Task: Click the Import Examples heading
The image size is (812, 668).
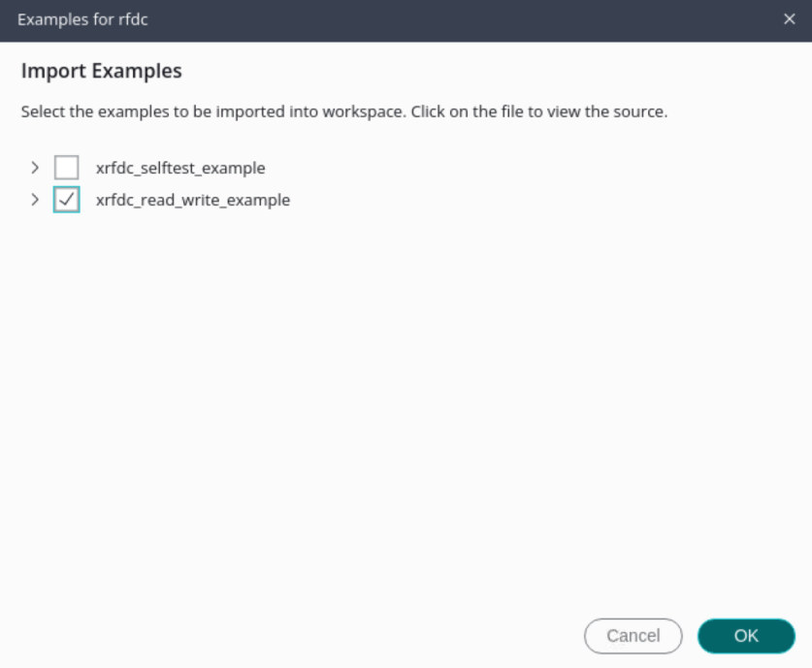Action: pyautogui.click(x=101, y=71)
